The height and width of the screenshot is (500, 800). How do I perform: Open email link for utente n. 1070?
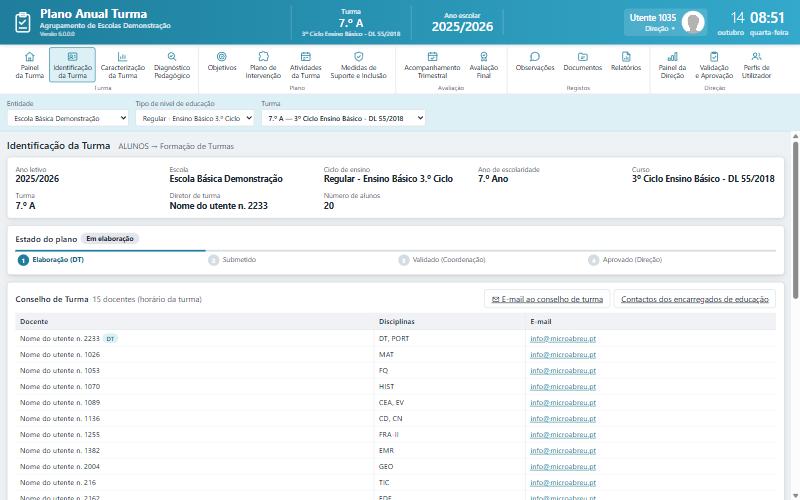tap(563, 387)
